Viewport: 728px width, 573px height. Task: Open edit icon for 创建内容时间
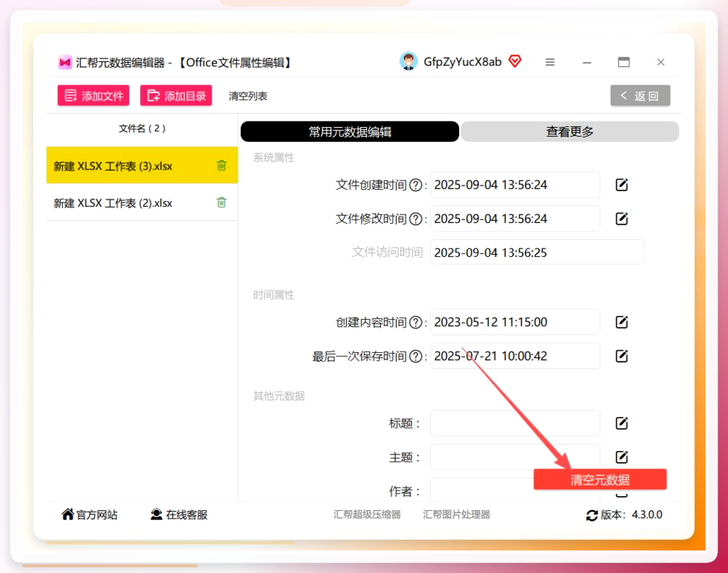click(621, 322)
